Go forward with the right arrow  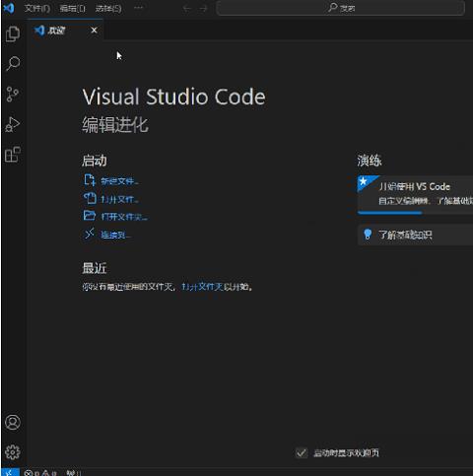pyautogui.click(x=204, y=9)
